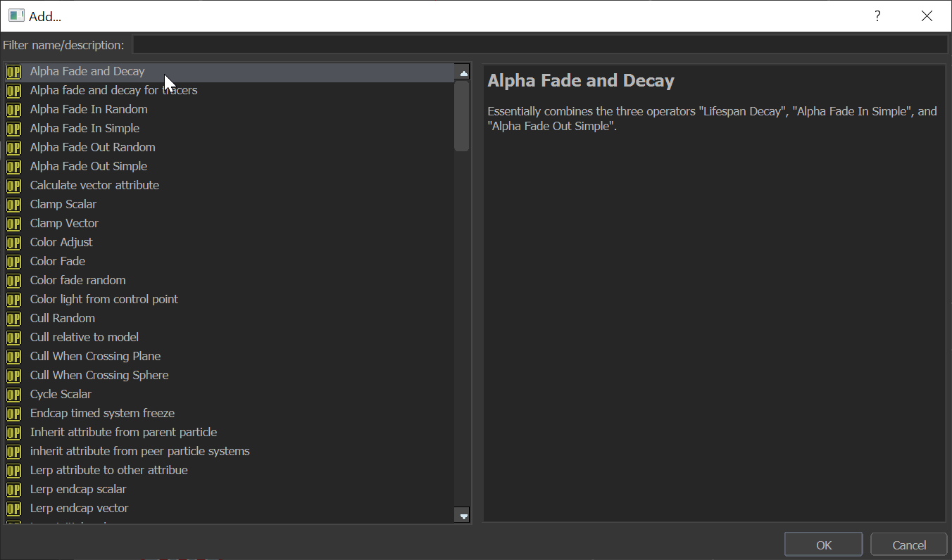
Task: Click the OP icon beside Endcap timed system freeze
Action: [13, 414]
